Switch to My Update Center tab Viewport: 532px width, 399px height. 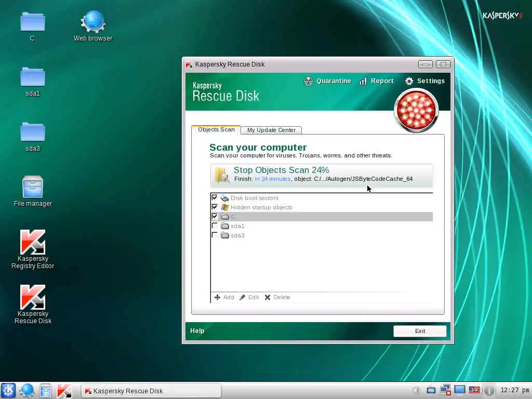pos(271,130)
